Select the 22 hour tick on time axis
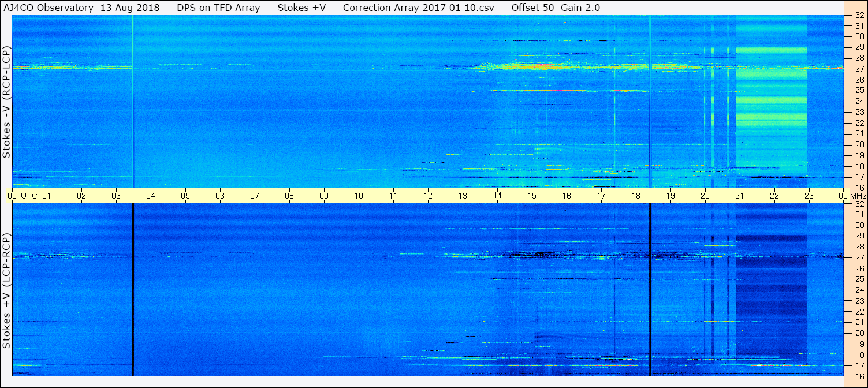This screenshot has width=868, height=388. pos(774,196)
